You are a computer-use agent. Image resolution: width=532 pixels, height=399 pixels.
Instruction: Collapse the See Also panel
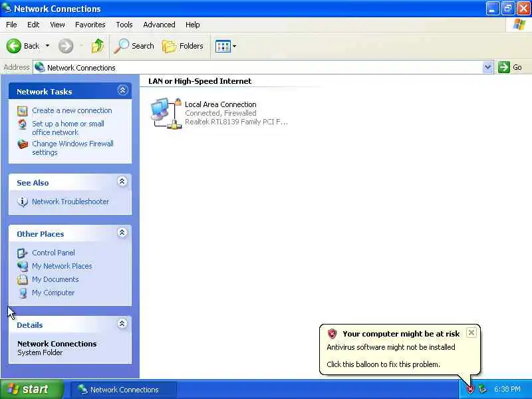122,182
